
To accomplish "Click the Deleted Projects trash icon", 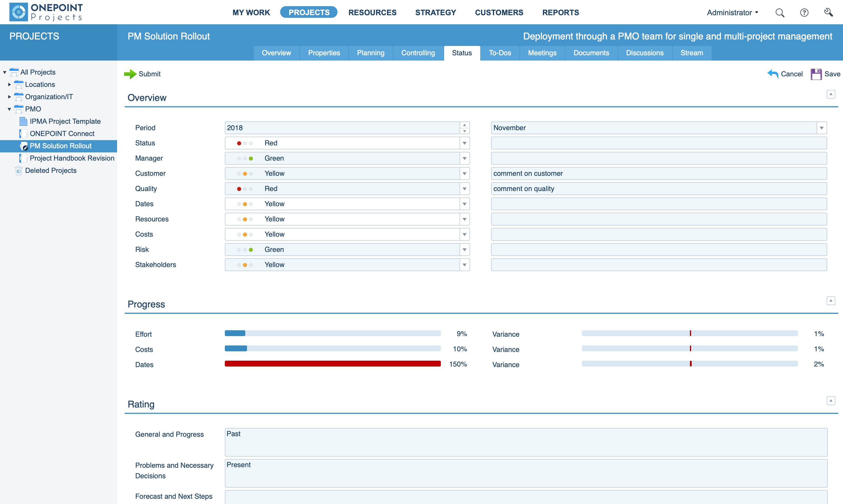I will click(19, 171).
